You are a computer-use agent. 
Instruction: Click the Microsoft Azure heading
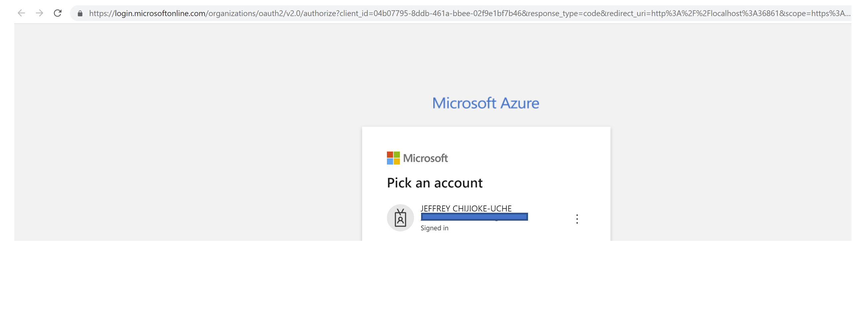(x=486, y=103)
